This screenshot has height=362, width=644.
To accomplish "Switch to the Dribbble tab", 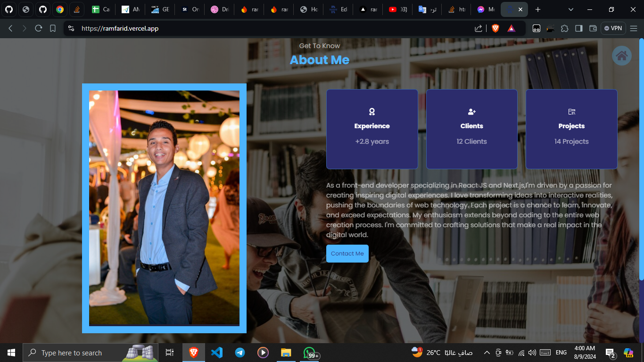I will [x=220, y=9].
